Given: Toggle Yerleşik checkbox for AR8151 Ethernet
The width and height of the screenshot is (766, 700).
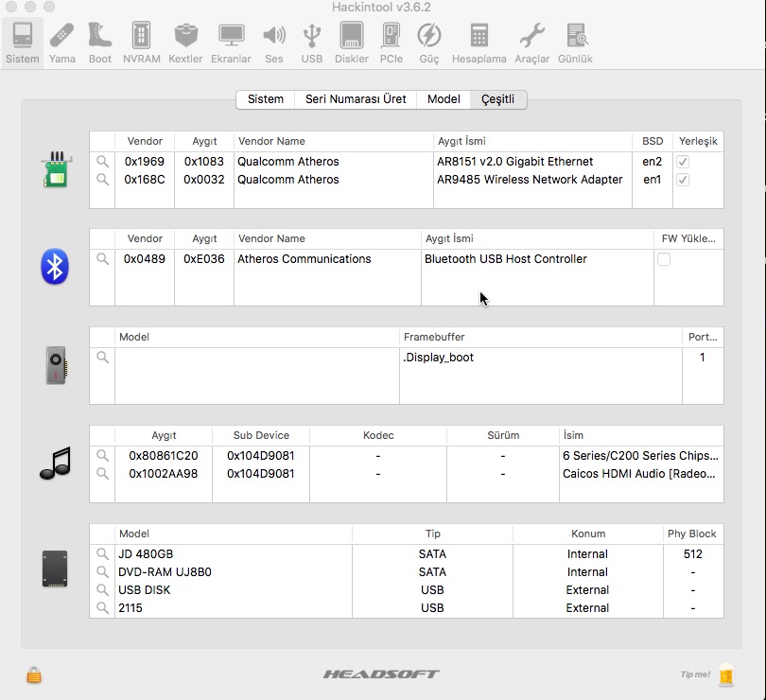Looking at the screenshot, I should (x=683, y=162).
